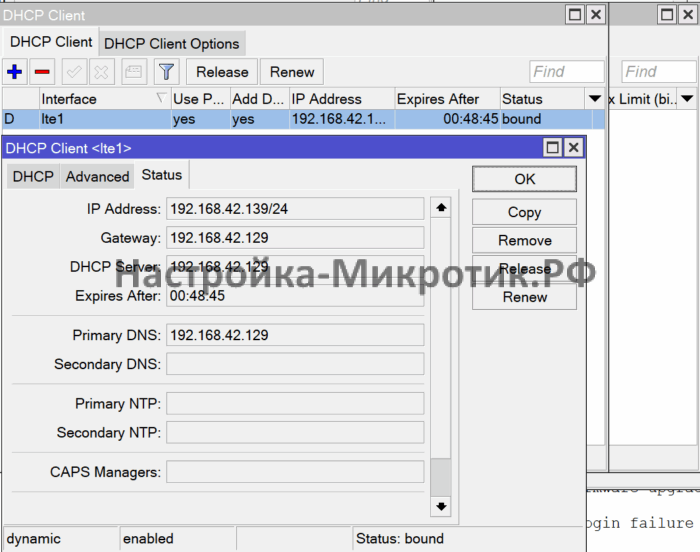Close the DHCP Client <lte1> dialog
This screenshot has height=552, width=700.
click(574, 147)
